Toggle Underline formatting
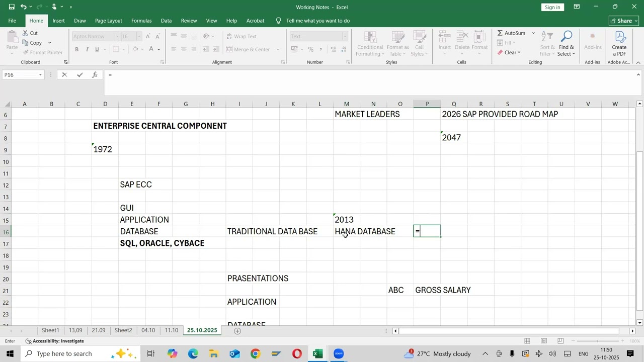 (x=97, y=49)
